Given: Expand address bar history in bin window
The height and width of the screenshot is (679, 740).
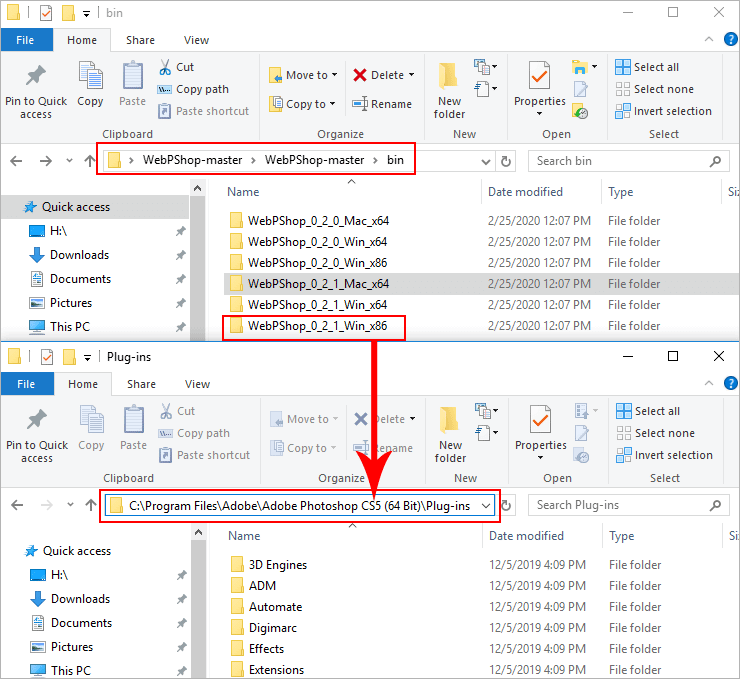Looking at the screenshot, I should point(485,161).
